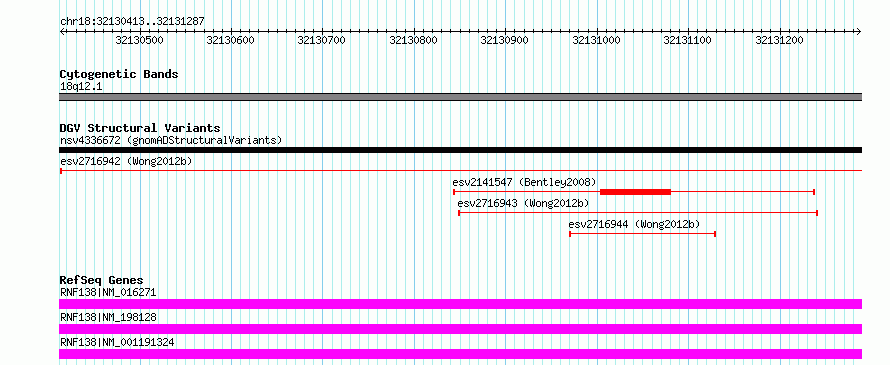Screen dimensions: 890x365
Task: Select the Cytogenetic Bands track title
Action: tap(119, 74)
